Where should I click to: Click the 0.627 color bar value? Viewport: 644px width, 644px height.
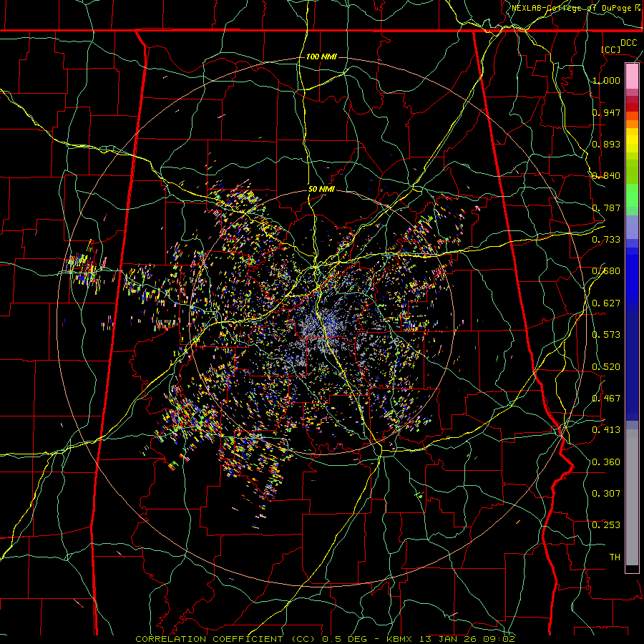[606, 303]
